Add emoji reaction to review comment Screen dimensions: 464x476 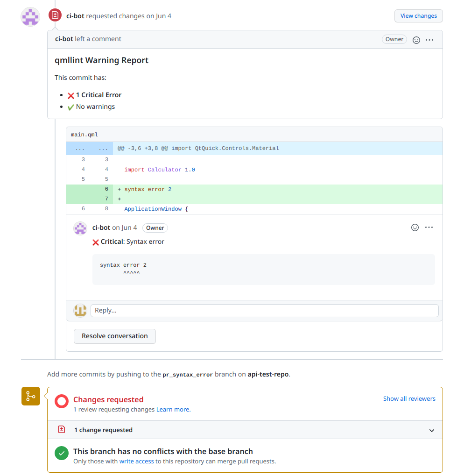[416, 40]
